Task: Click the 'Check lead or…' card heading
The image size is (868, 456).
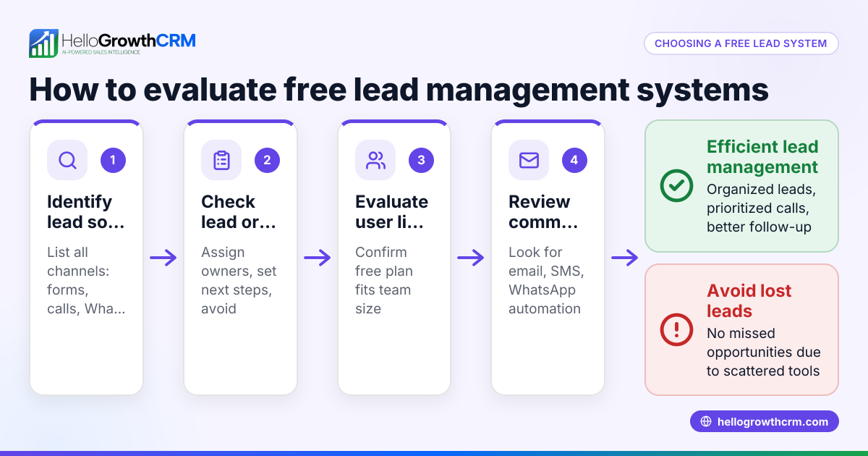Action: [x=239, y=212]
